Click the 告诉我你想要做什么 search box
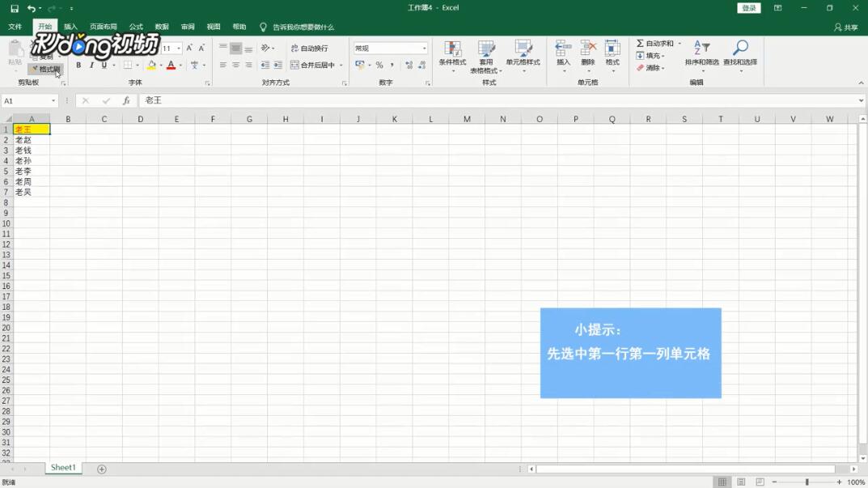This screenshot has width=868, height=488. (303, 27)
